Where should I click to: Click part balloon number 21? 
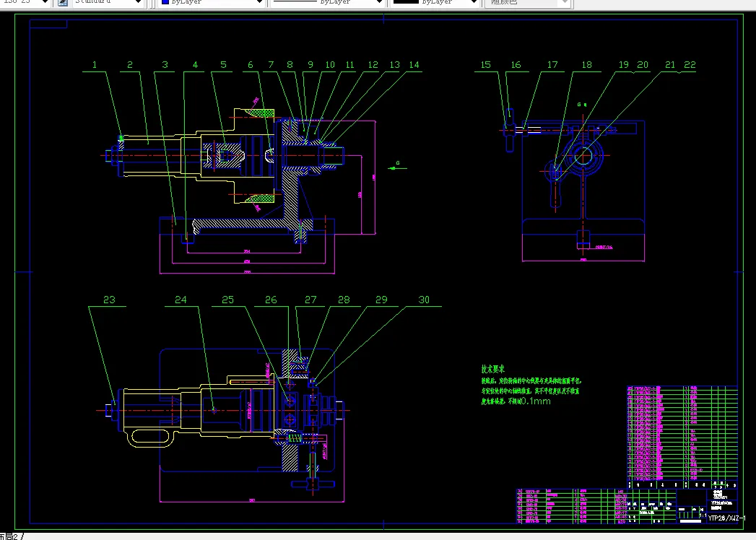click(670, 64)
